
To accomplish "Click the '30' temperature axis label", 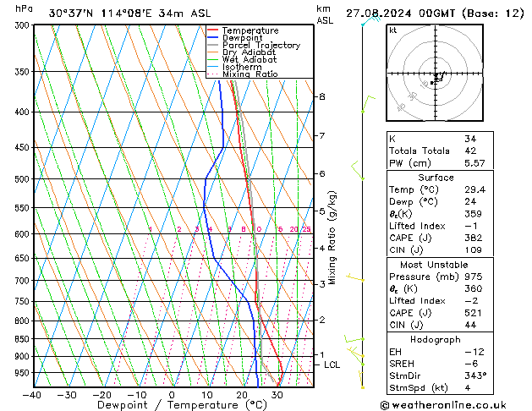I will click(x=277, y=395).
